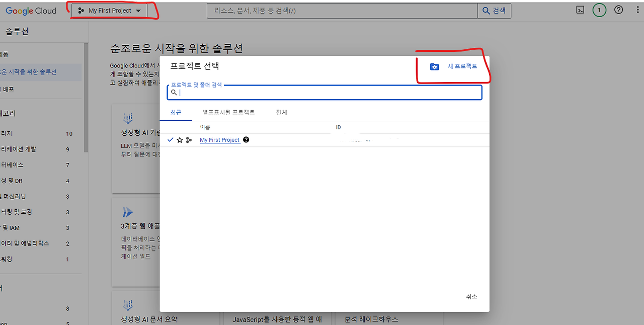Viewport: 644px width, 325px height.
Task: Select the IAM category with count 3
Action: [40, 228]
